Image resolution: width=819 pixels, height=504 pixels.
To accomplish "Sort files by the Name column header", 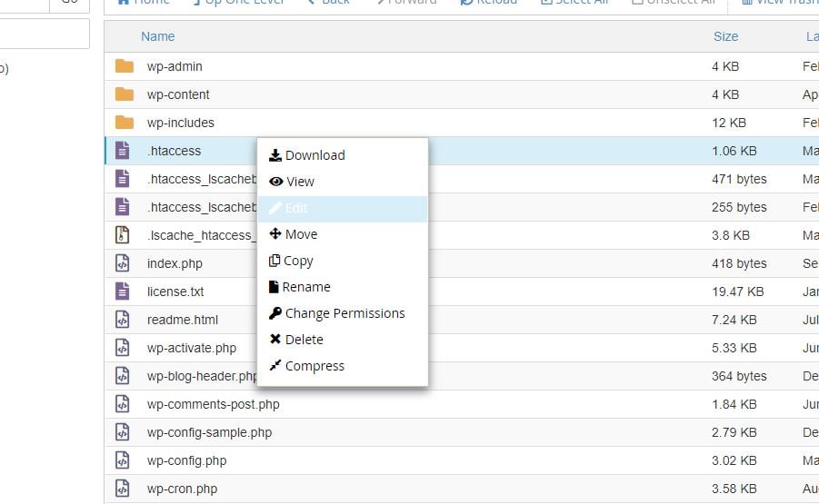I will pyautogui.click(x=157, y=36).
